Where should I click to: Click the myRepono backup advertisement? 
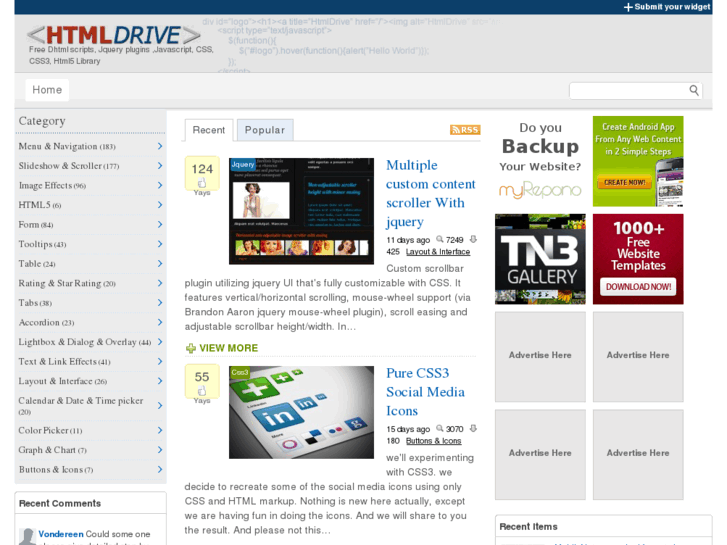pos(540,161)
